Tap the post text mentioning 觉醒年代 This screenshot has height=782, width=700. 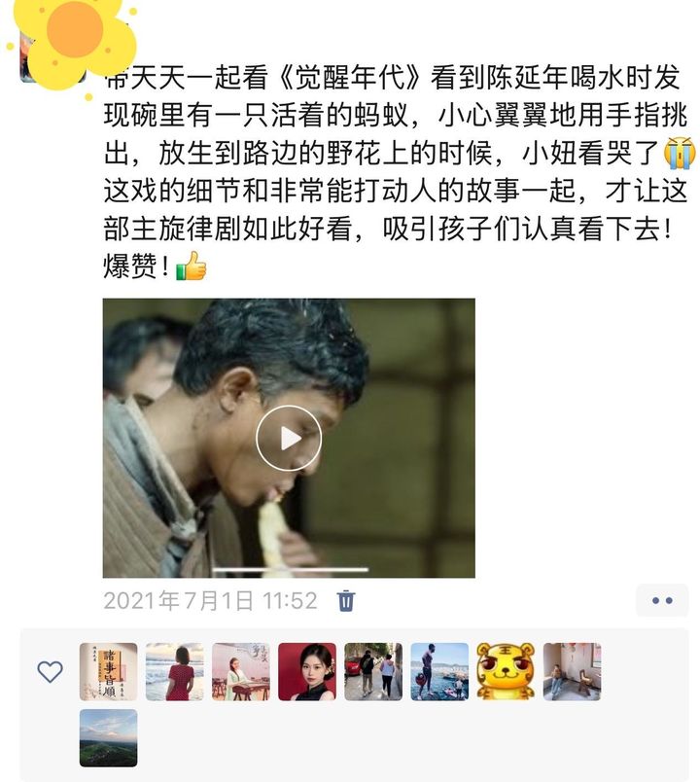tap(395, 171)
